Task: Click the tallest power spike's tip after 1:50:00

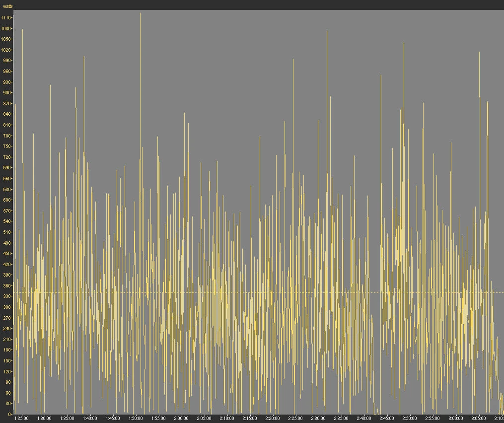Action: [x=140, y=14]
